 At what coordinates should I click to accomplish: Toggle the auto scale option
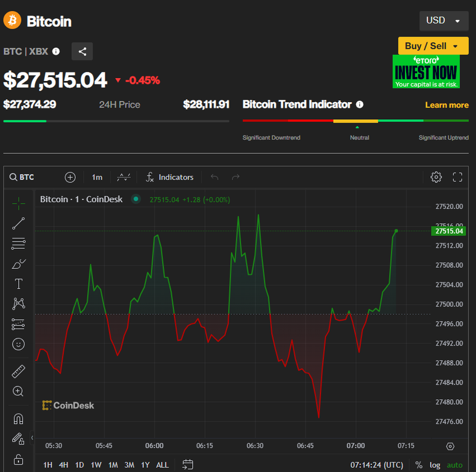tap(455, 465)
